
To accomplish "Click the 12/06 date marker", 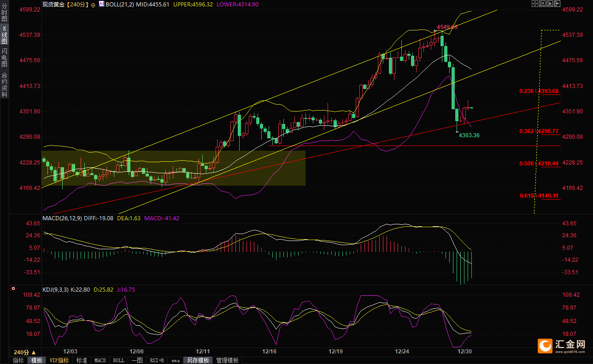I will pyautogui.click(x=137, y=352).
